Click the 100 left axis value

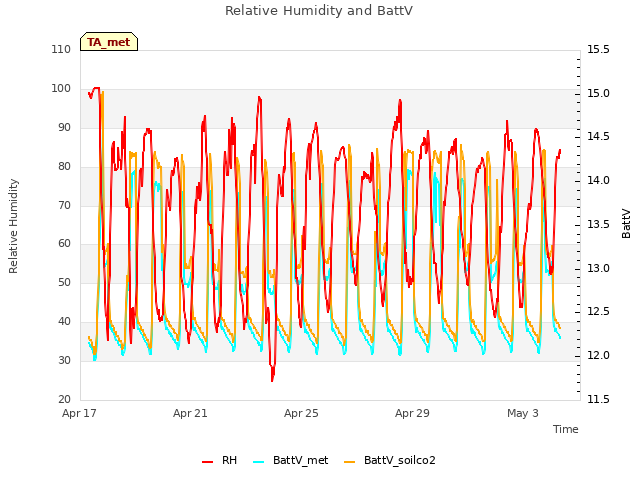[x=61, y=88]
